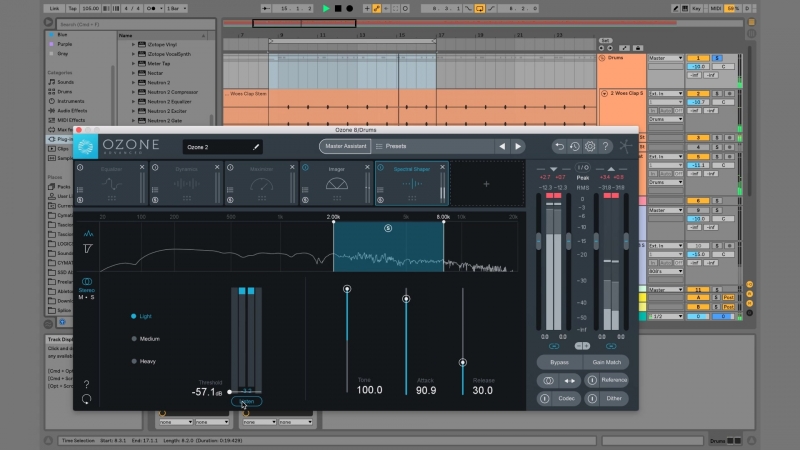Click the Ableton play button
800x450 pixels.
(326, 8)
